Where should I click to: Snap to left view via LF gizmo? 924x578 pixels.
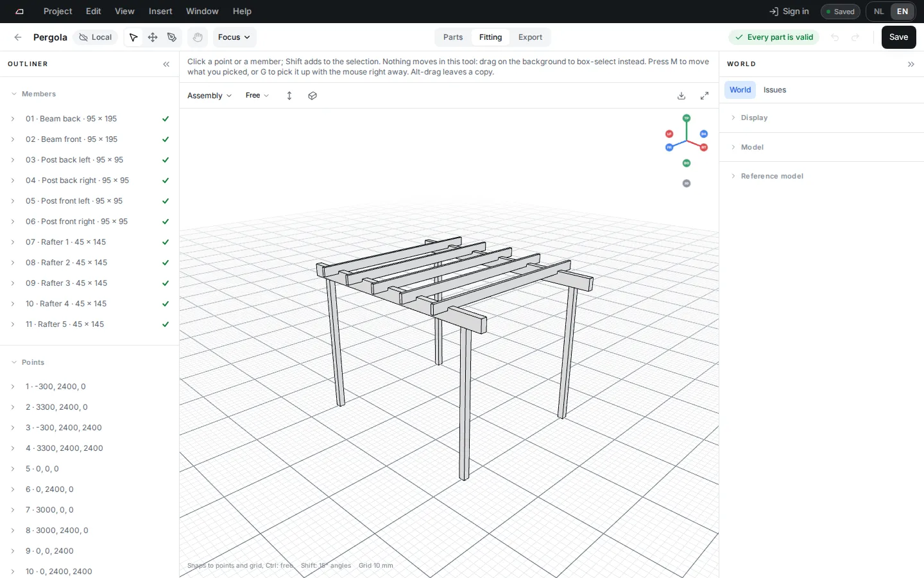(669, 134)
